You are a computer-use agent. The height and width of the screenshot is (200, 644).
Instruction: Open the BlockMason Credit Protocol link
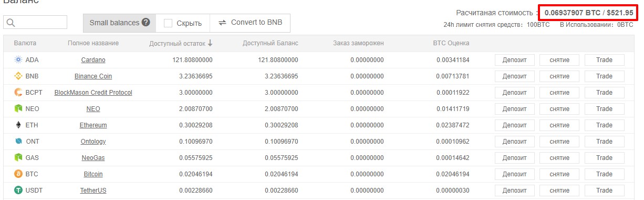pos(93,93)
